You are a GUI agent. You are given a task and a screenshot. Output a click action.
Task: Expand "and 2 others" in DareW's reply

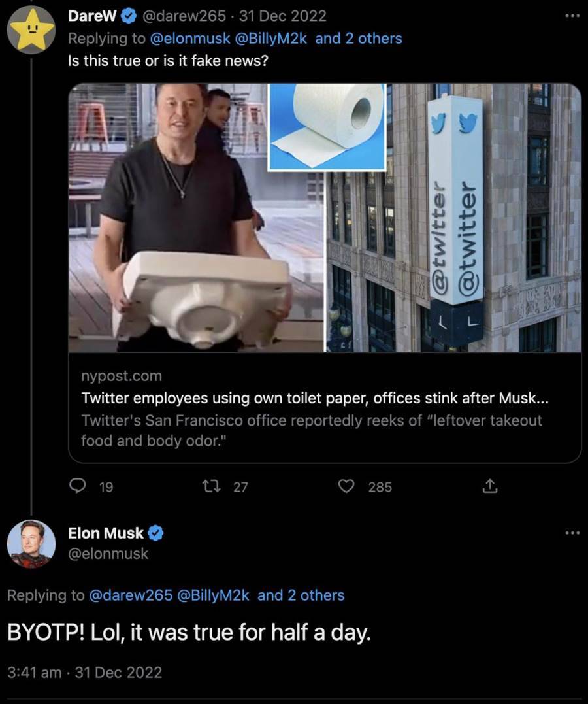pyautogui.click(x=359, y=39)
